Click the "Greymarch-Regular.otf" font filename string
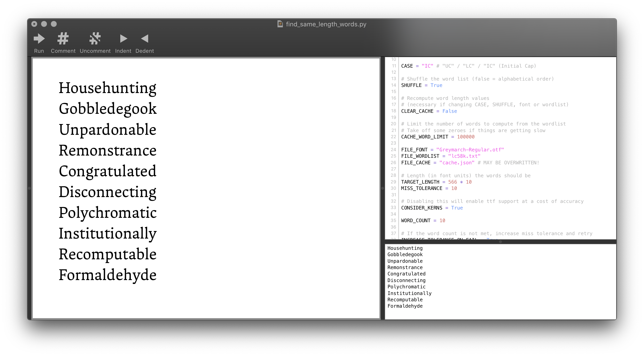Screen dimensions: 644x356 click(x=470, y=150)
